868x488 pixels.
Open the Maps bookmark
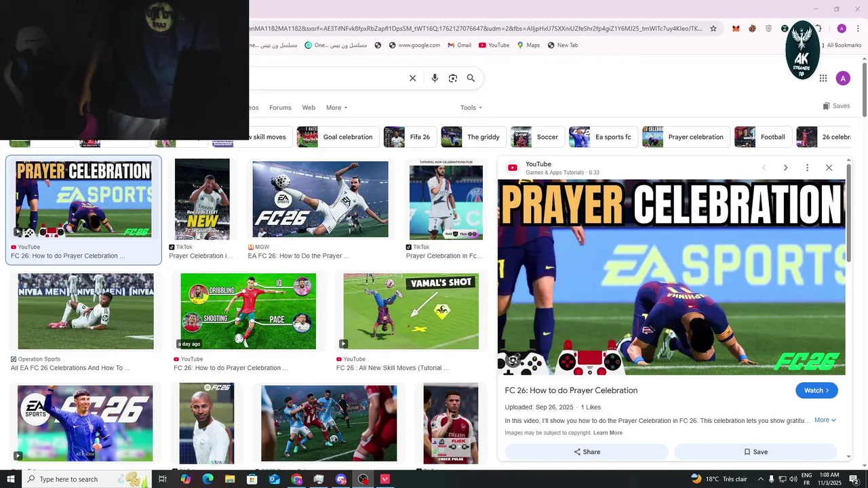tap(528, 45)
